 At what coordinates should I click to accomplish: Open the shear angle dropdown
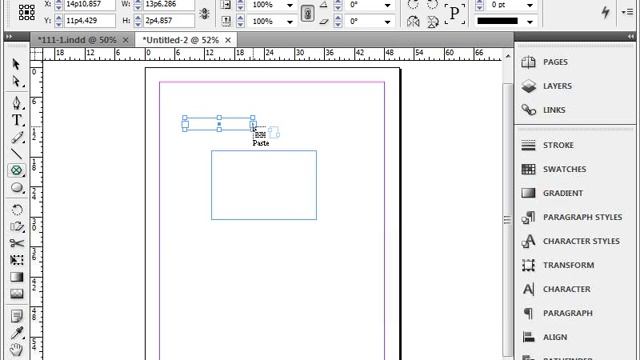pos(387,21)
